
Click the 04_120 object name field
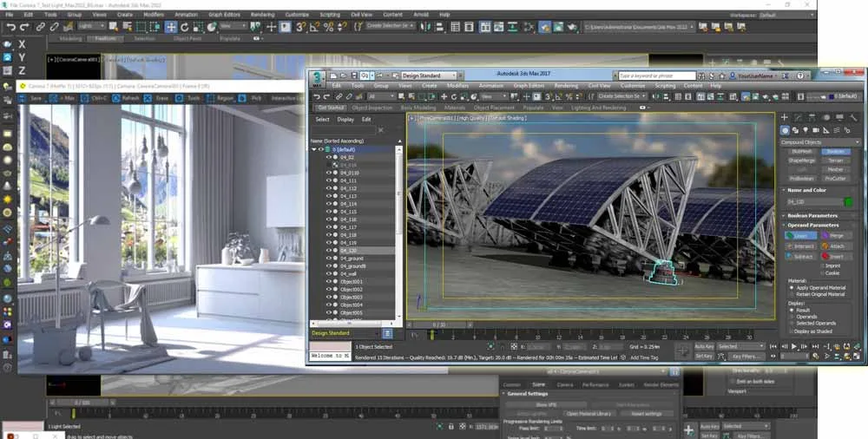click(813, 202)
